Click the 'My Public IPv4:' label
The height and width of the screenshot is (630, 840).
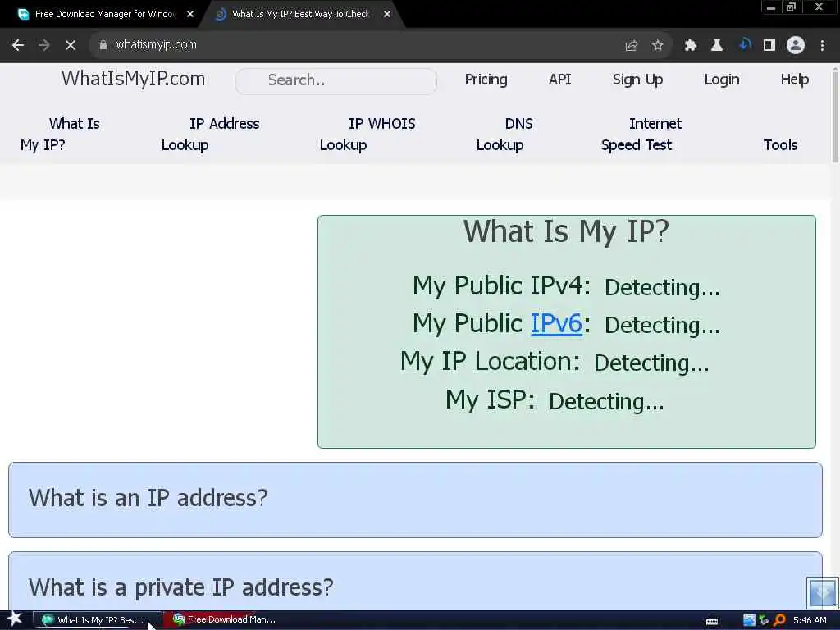[x=501, y=285]
